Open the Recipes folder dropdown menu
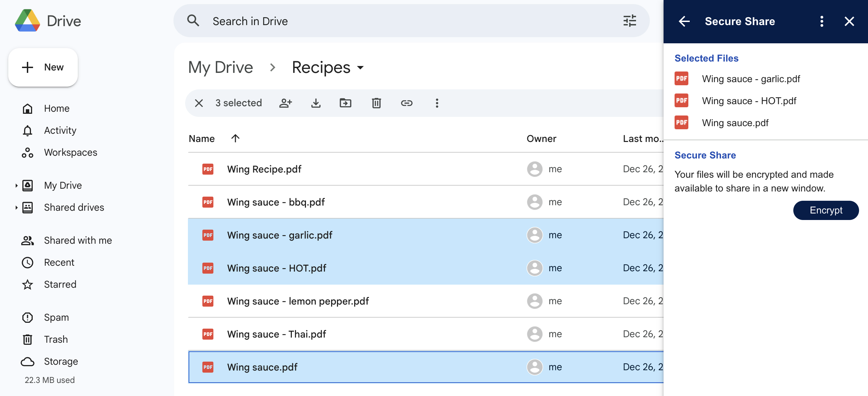This screenshot has width=868, height=396. click(360, 68)
